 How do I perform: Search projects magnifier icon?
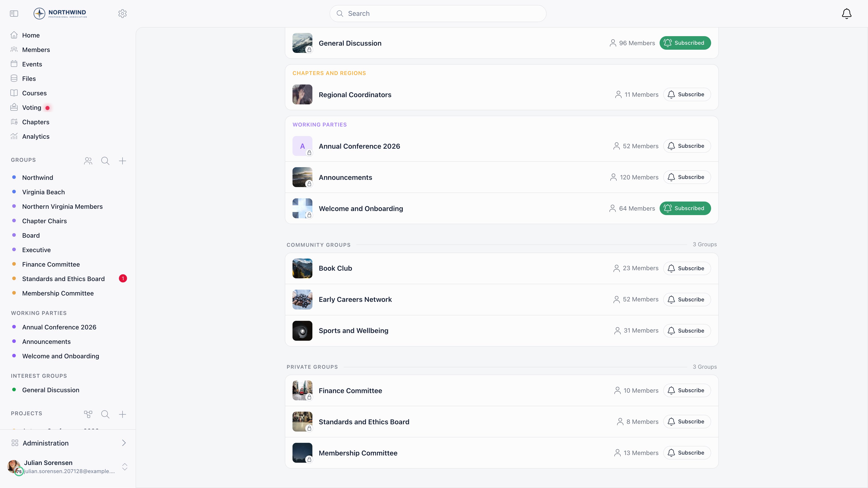click(x=105, y=414)
